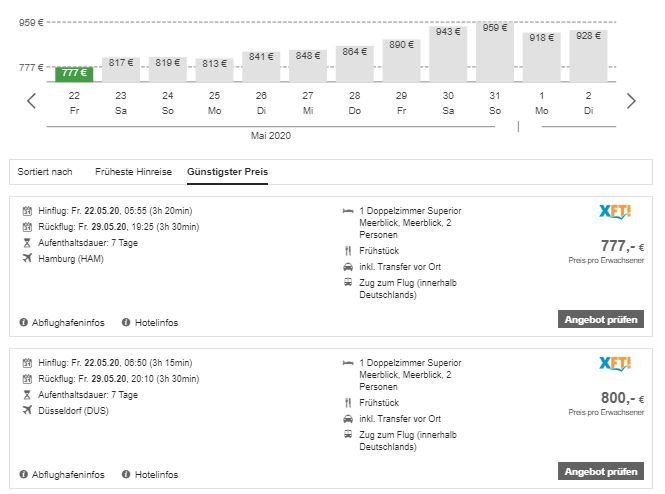This screenshot has width=665, height=494.
Task: Select the 959 € bar for Sunday 31
Action: coord(495,52)
